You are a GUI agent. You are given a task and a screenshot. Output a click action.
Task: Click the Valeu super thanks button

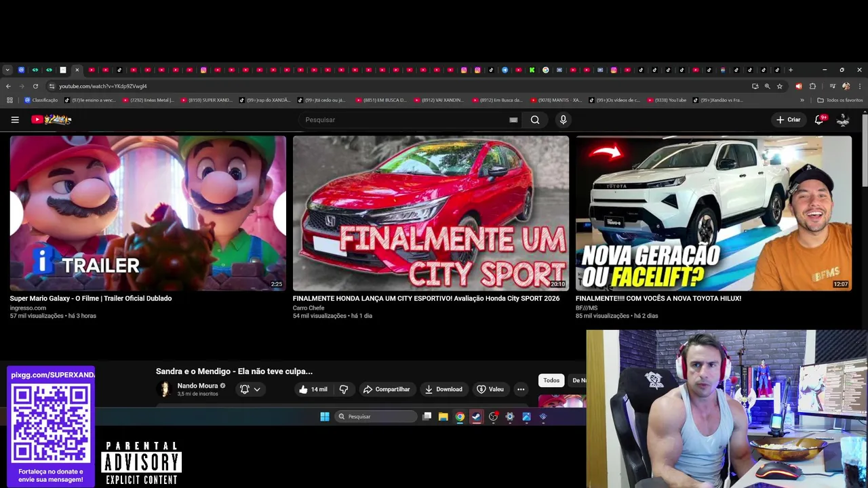click(x=490, y=389)
